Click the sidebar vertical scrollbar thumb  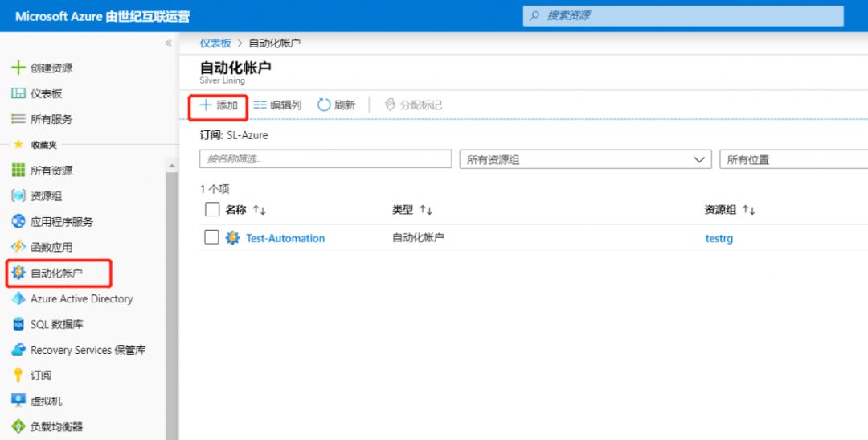(x=172, y=306)
